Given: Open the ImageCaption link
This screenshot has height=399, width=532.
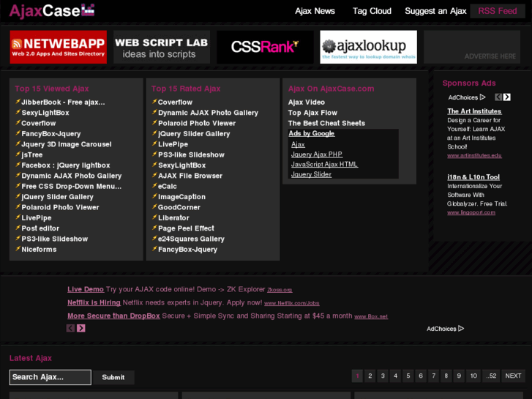Looking at the screenshot, I should point(181,197).
